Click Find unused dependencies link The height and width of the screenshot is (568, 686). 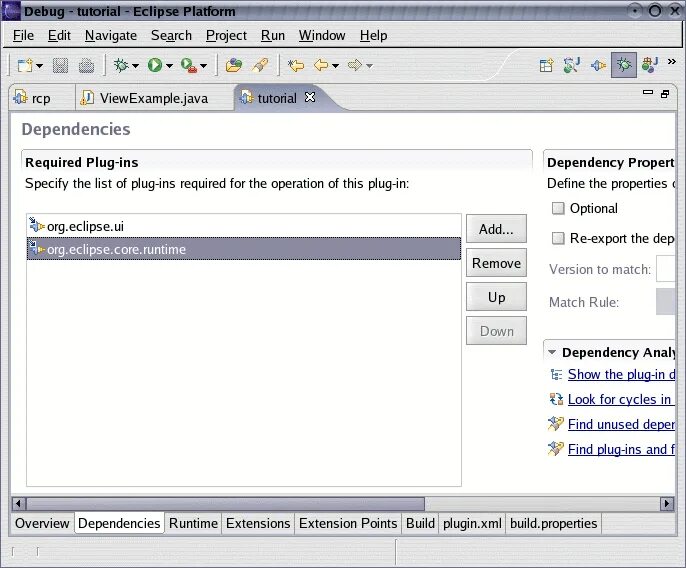pyautogui.click(x=621, y=424)
